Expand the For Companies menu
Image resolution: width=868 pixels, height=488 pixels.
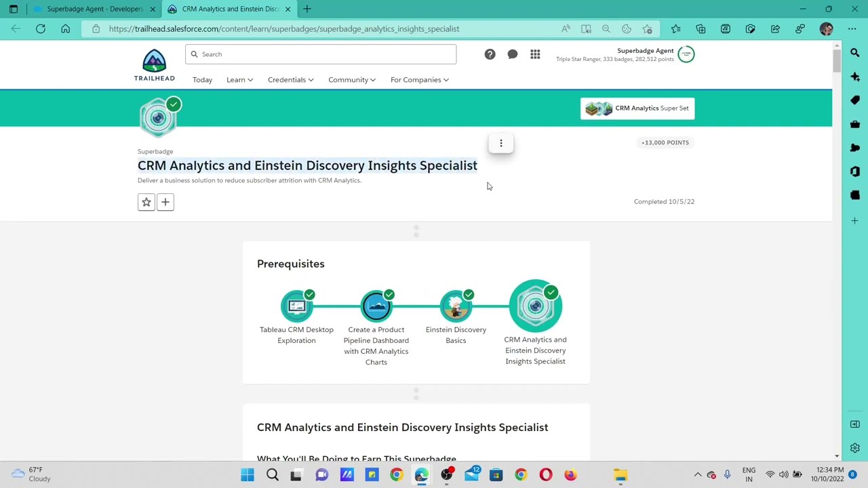[x=420, y=80]
